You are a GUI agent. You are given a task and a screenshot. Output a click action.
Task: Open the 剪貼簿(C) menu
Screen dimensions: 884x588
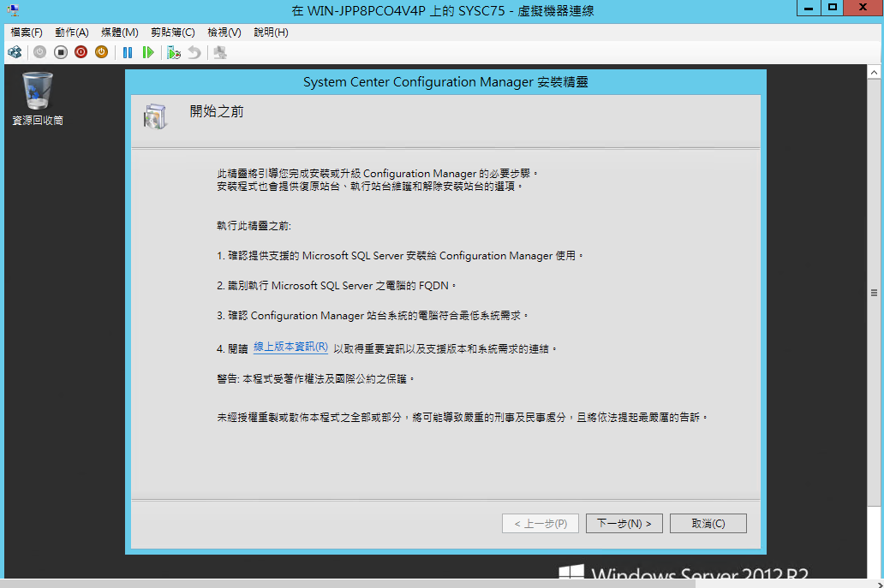[172, 33]
